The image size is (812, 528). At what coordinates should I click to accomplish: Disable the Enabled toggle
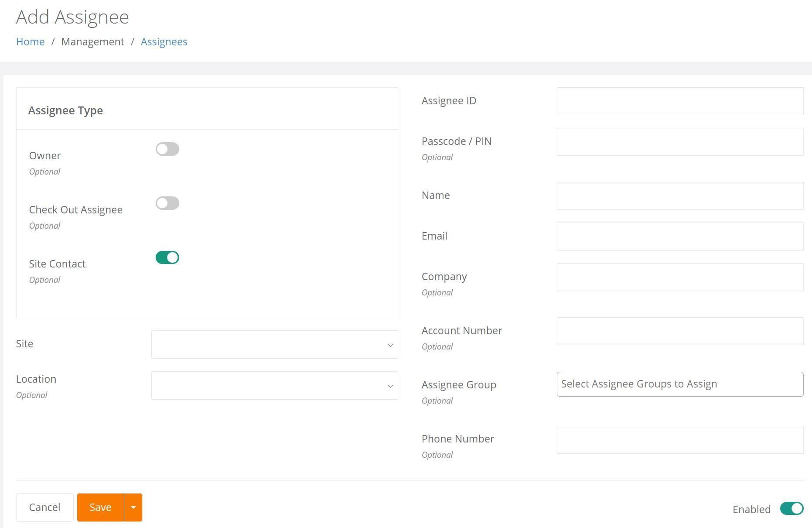click(x=792, y=508)
